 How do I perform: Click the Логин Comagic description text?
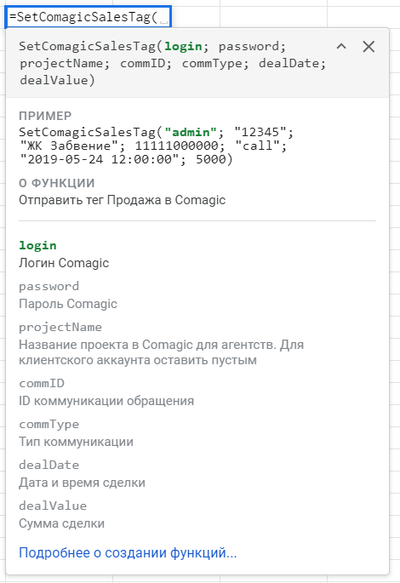(x=64, y=263)
